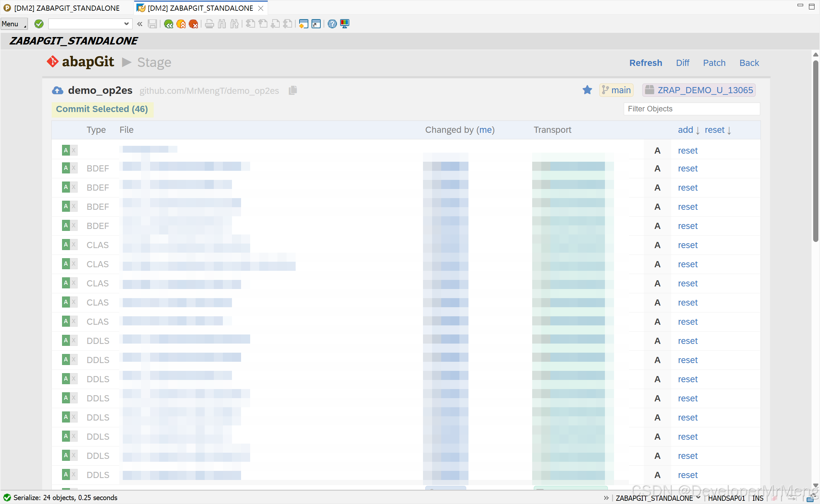Click the blue Help question icon
Image resolution: width=820 pixels, height=504 pixels.
[x=332, y=24]
